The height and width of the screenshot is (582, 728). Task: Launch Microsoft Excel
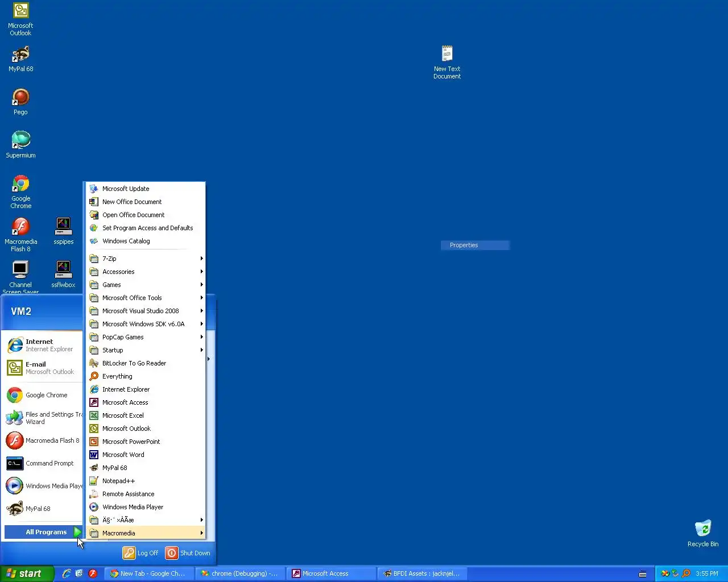(x=145, y=415)
